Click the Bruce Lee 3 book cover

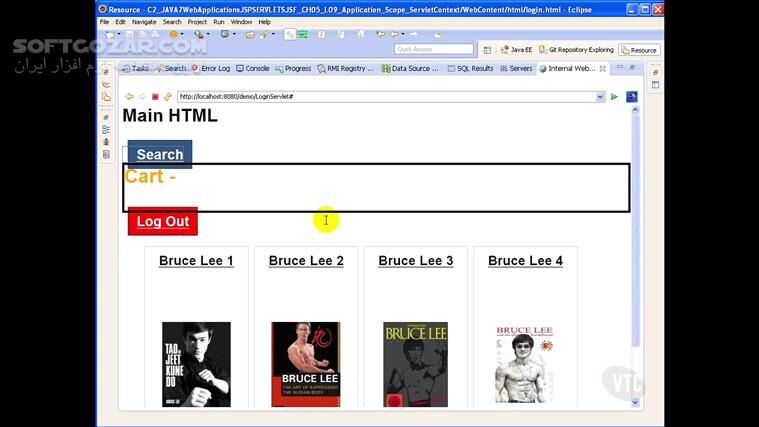[415, 364]
